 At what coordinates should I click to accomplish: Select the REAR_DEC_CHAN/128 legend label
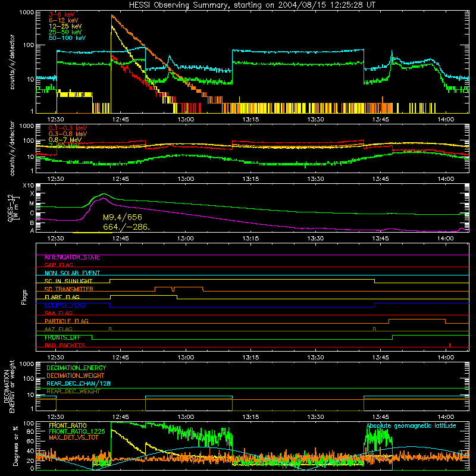[79, 383]
